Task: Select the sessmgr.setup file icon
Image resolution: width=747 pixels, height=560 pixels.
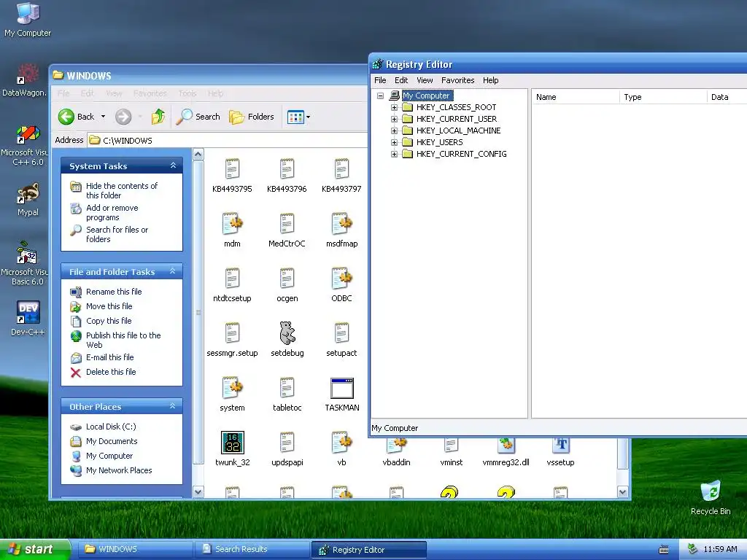Action: click(x=232, y=333)
